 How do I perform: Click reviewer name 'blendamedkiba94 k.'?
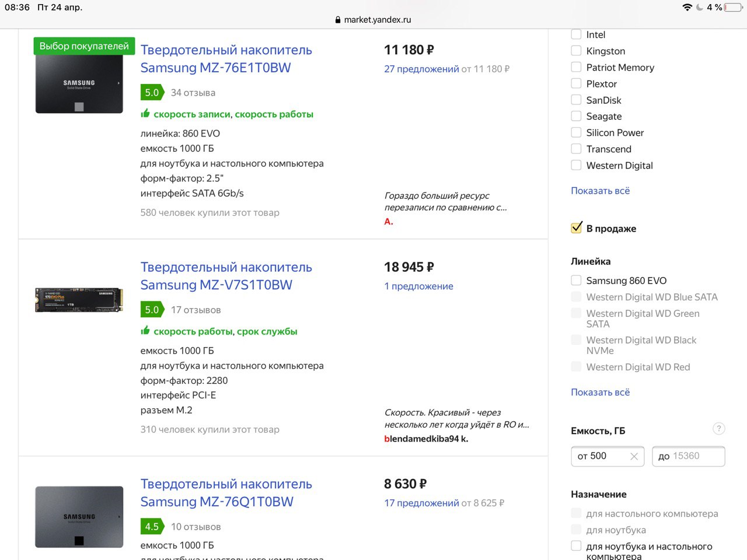coord(426,439)
